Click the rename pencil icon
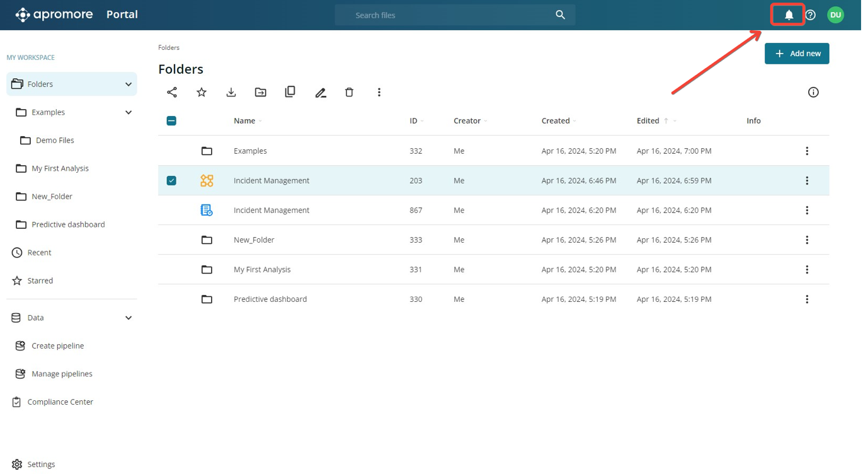The width and height of the screenshot is (868, 474). [320, 93]
